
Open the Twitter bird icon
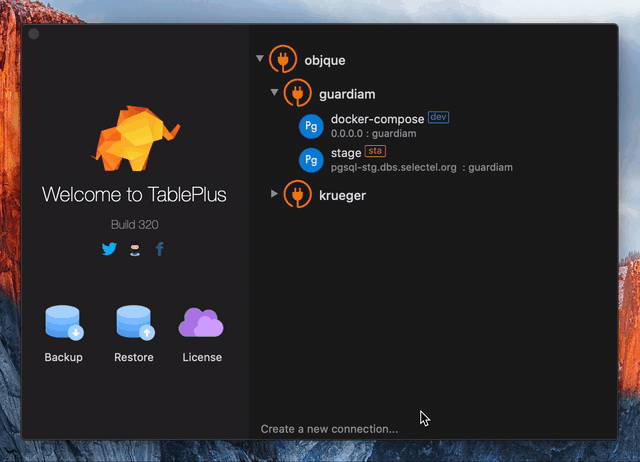pyautogui.click(x=109, y=249)
